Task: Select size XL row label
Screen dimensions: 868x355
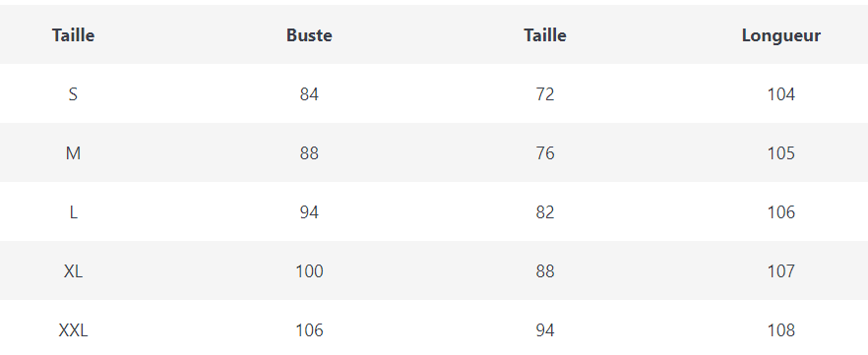Action: 73,271
